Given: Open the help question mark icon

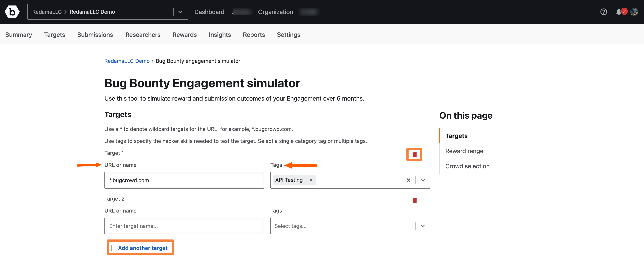Looking at the screenshot, I should (x=604, y=12).
